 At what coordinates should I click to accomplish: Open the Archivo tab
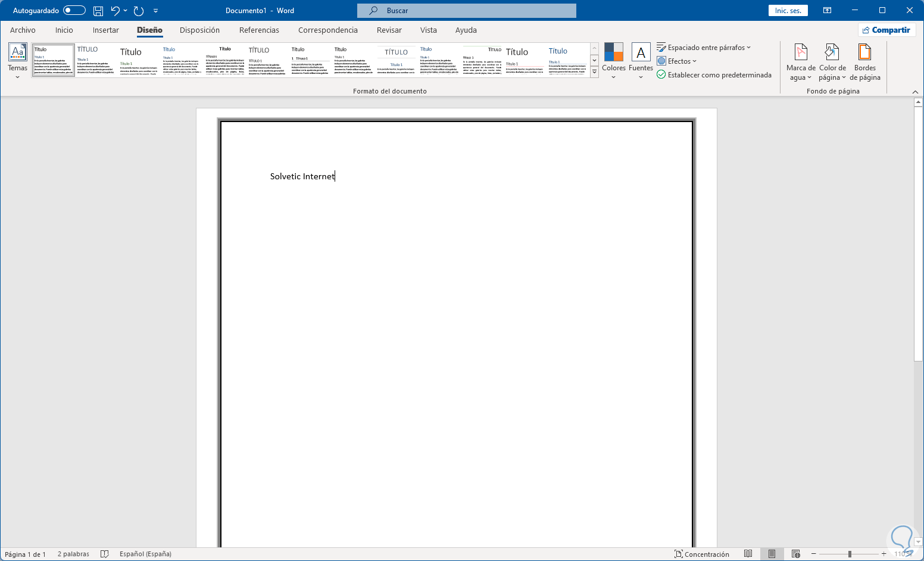23,30
